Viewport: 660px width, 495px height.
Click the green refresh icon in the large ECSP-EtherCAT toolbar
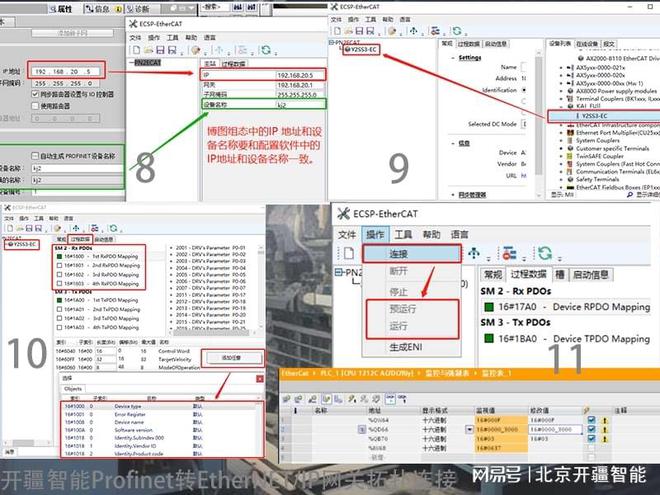coord(545,253)
